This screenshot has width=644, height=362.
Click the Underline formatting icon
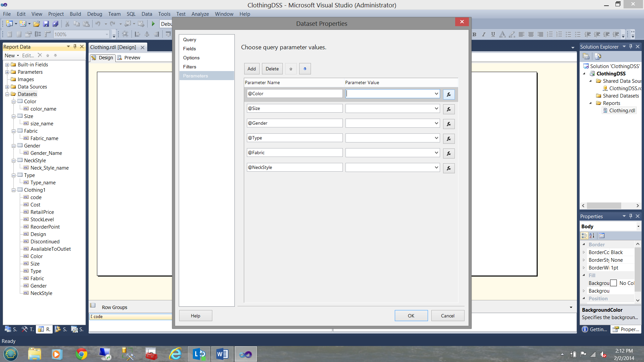(493, 34)
